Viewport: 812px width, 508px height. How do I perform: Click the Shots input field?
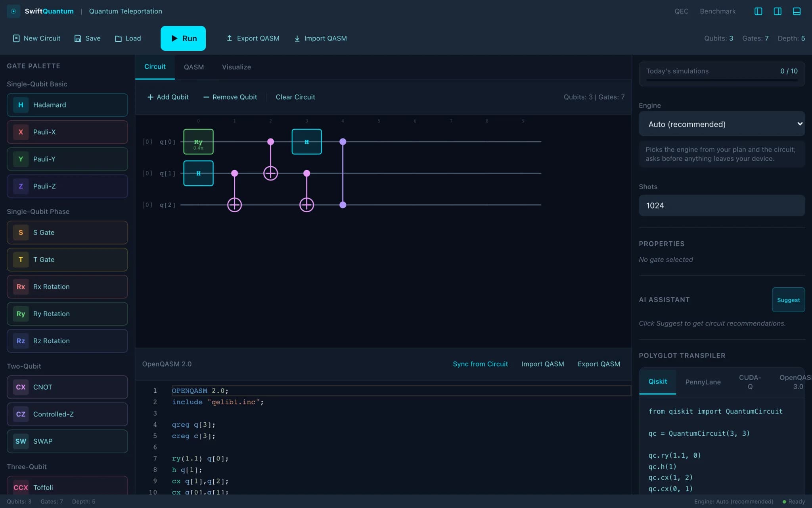pyautogui.click(x=722, y=205)
